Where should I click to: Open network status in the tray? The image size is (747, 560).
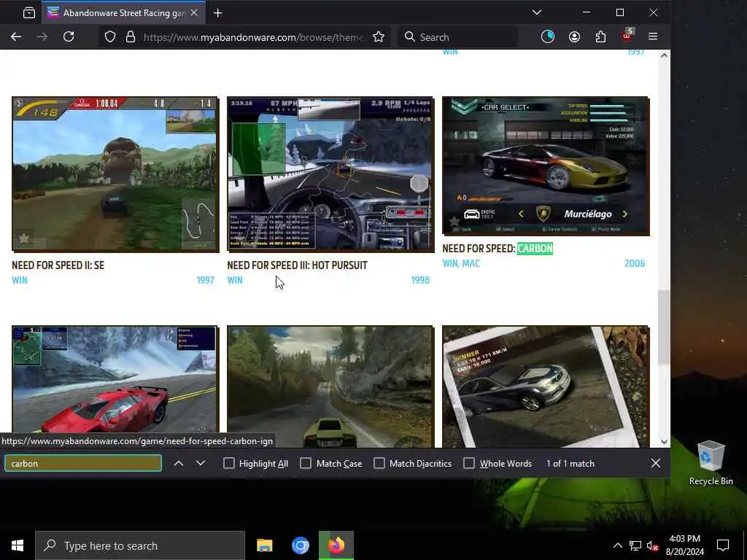635,545
